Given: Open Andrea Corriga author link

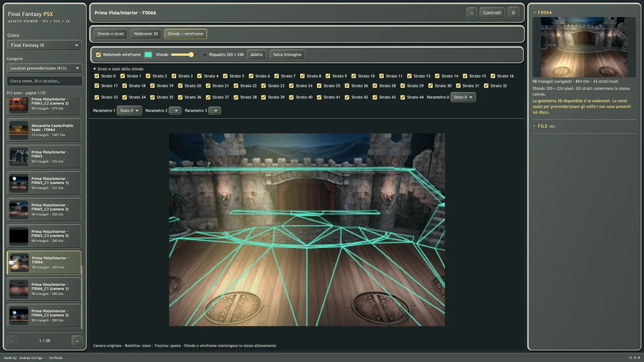Looking at the screenshot, I should 31,357.
